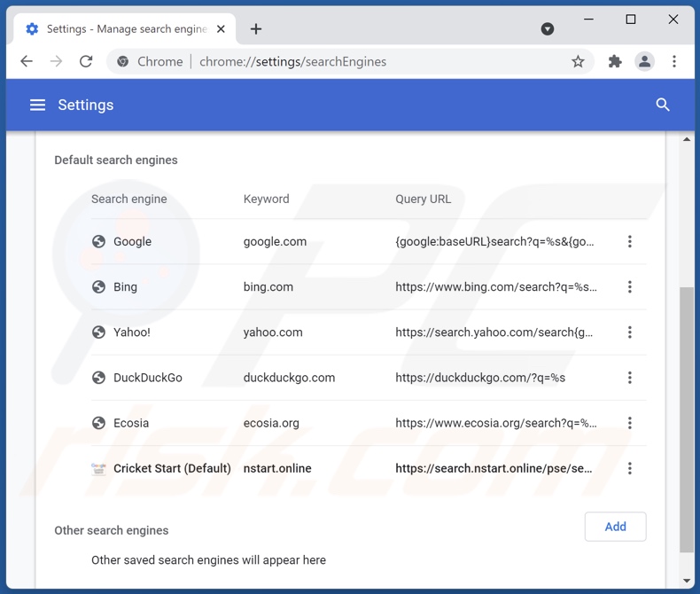Click the 'Other search engines' heading
This screenshot has width=700, height=594.
click(x=112, y=530)
